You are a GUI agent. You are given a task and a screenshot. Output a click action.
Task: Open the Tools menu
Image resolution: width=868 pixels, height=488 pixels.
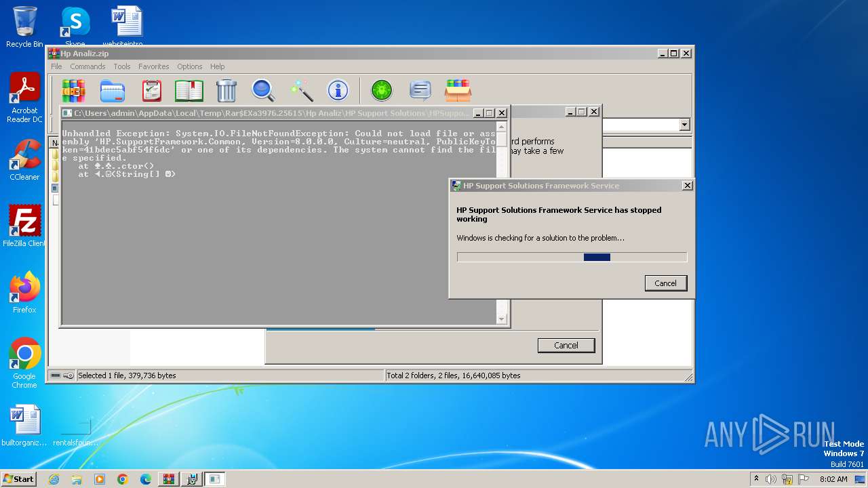pyautogui.click(x=122, y=66)
